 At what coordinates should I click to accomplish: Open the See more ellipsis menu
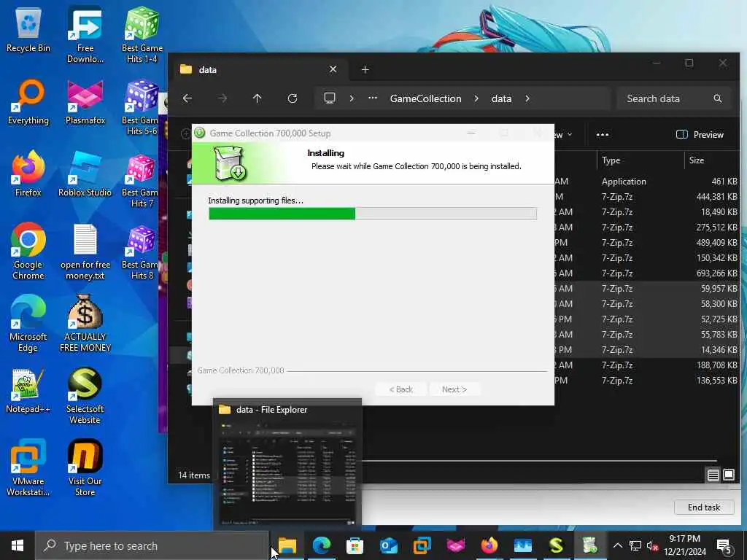[x=603, y=135]
